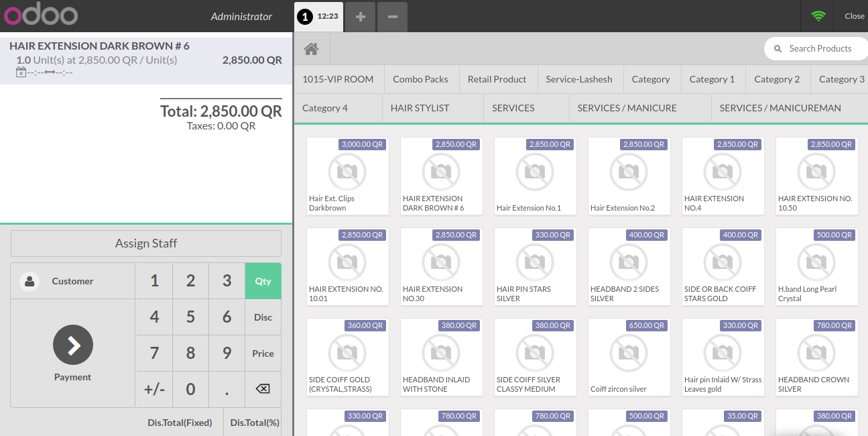The height and width of the screenshot is (436, 868).
Task: Click the +/- numpad key
Action: click(x=155, y=390)
